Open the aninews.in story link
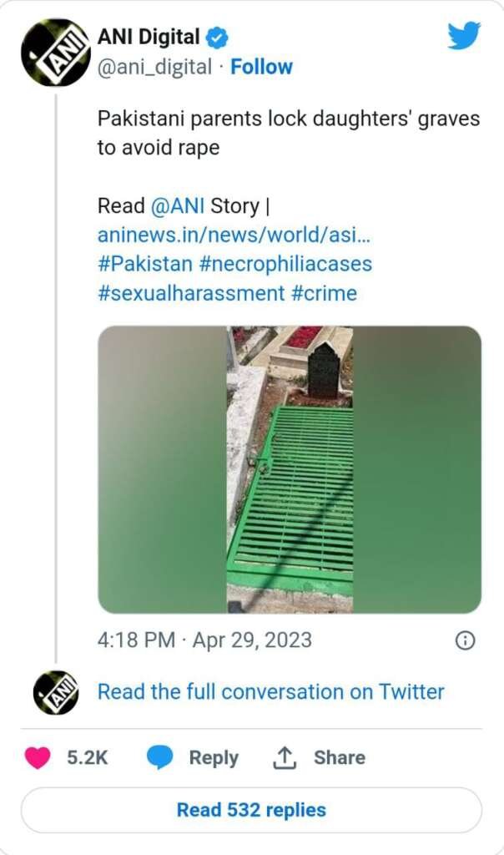The height and width of the screenshot is (855, 504). 234,235
